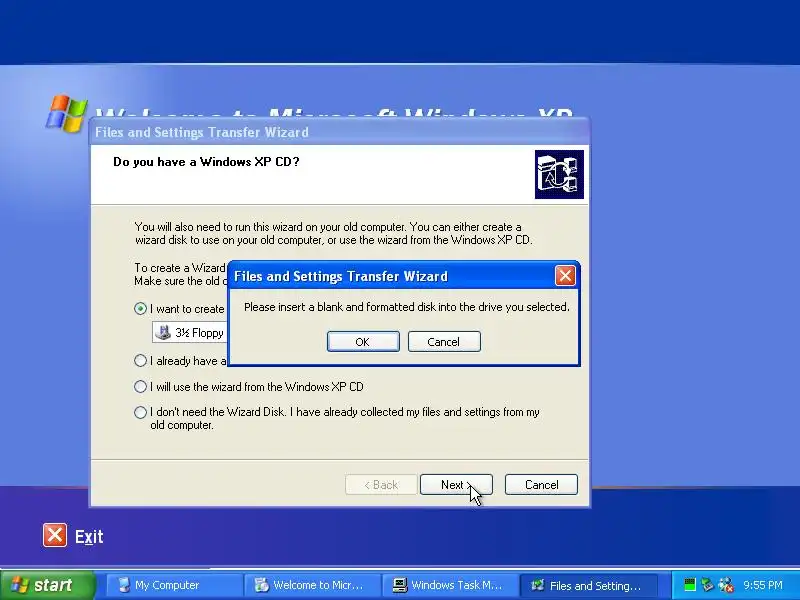Cancel the insert blank disk prompt

point(444,341)
